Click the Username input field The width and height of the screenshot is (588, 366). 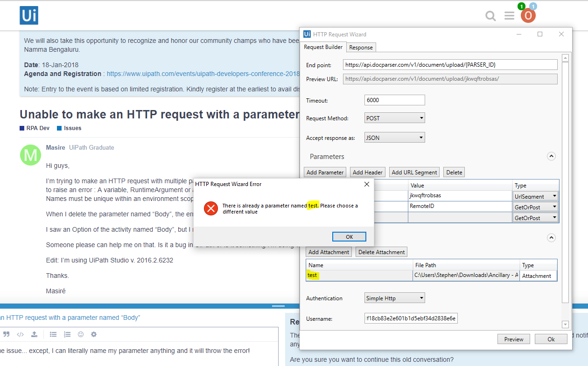411,318
